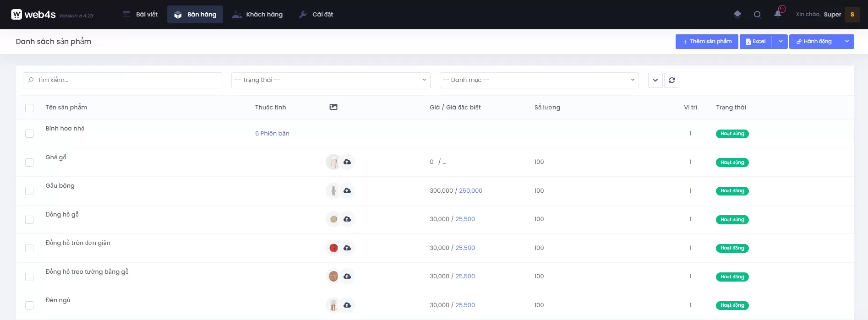The width and height of the screenshot is (868, 320).
Task: Upload image for Ghế gỗ product
Action: 347,162
